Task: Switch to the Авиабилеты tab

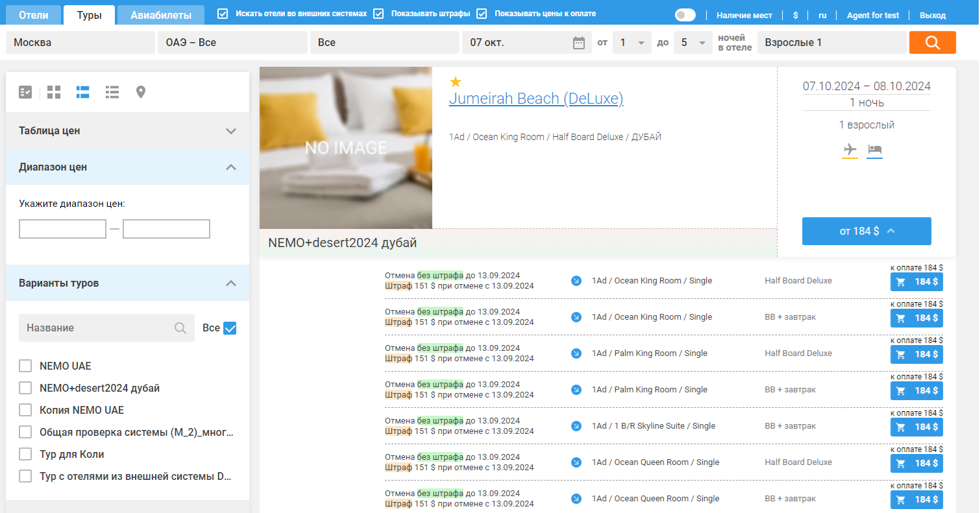Action: pyautogui.click(x=161, y=15)
